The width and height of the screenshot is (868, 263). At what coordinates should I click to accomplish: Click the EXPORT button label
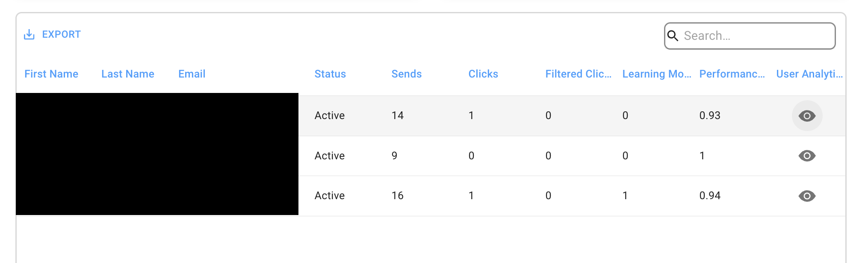click(61, 34)
